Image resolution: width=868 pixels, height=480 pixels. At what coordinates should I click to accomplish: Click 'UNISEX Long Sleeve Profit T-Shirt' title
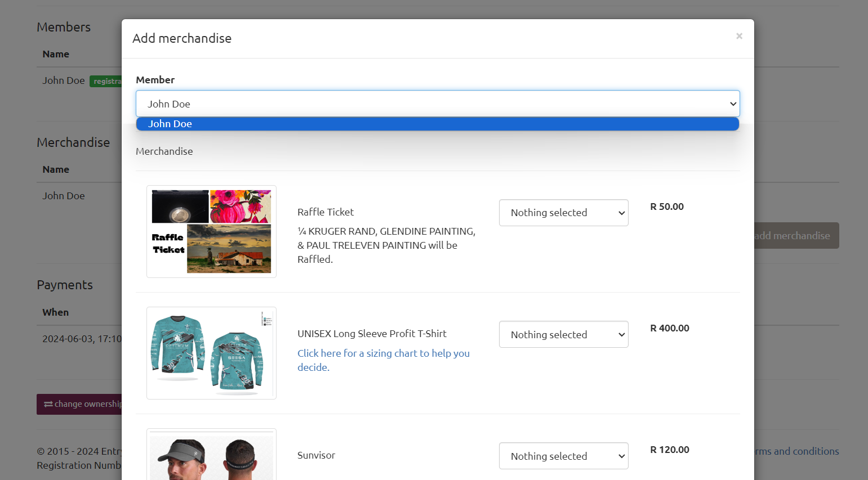pos(372,334)
